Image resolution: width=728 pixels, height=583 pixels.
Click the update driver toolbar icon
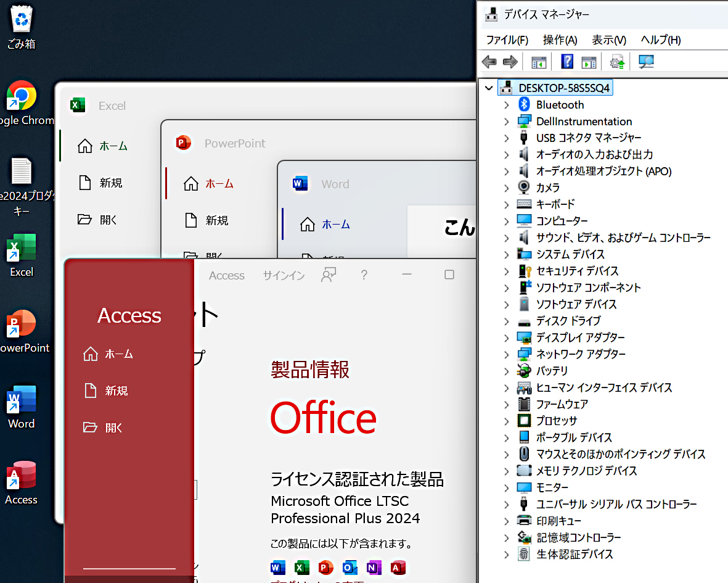click(617, 62)
